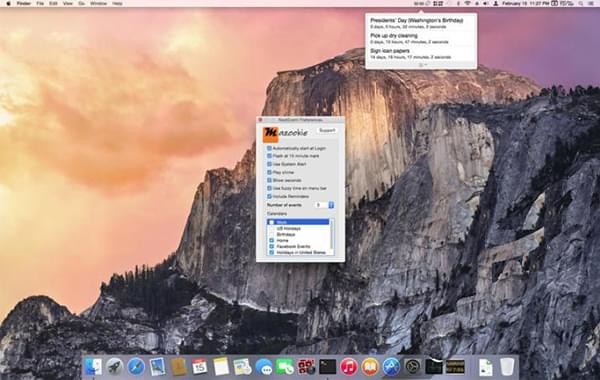Open Launchpad rocket icon in dock
The height and width of the screenshot is (380, 600).
114,367
